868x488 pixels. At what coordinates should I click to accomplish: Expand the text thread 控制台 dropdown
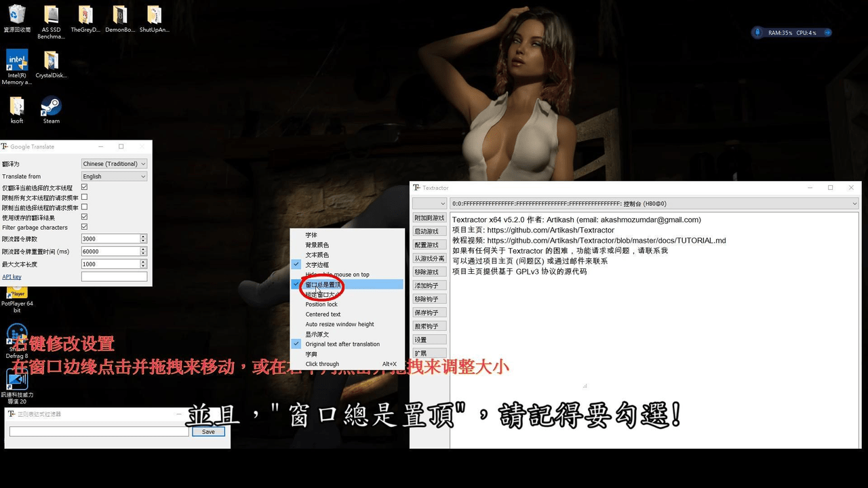[x=655, y=203]
